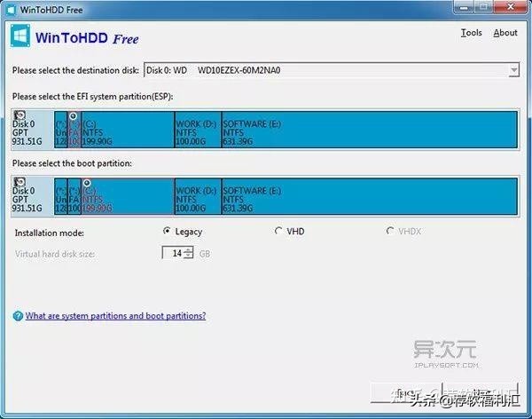Choose WORK (D:) as the ESP partition
This screenshot has width=532, height=419.
198,130
